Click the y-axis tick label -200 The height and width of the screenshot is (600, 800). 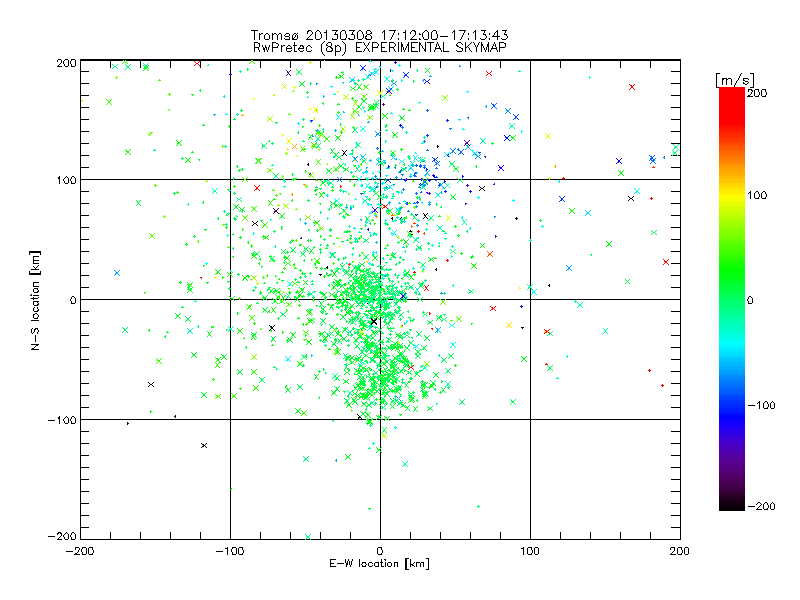[62, 536]
